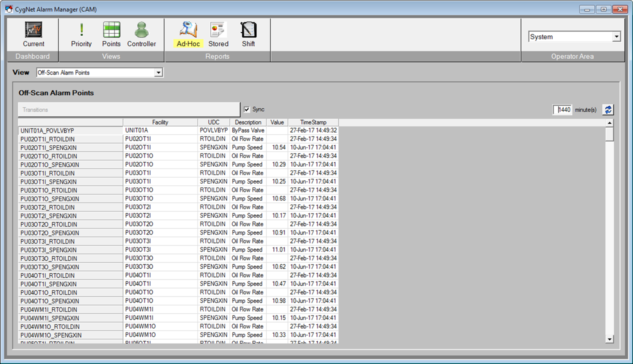Sort by the UDC column header
This screenshot has height=364, width=633.
[x=214, y=122]
